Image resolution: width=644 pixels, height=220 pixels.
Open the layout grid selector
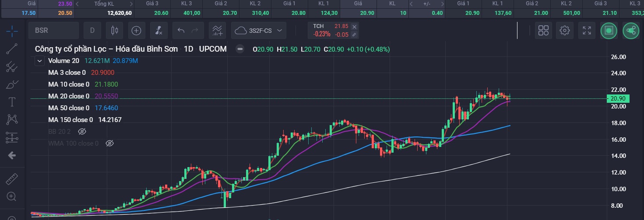tap(543, 31)
